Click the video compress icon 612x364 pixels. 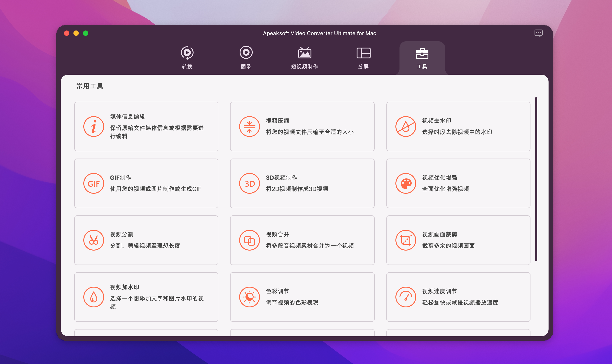pyautogui.click(x=249, y=127)
